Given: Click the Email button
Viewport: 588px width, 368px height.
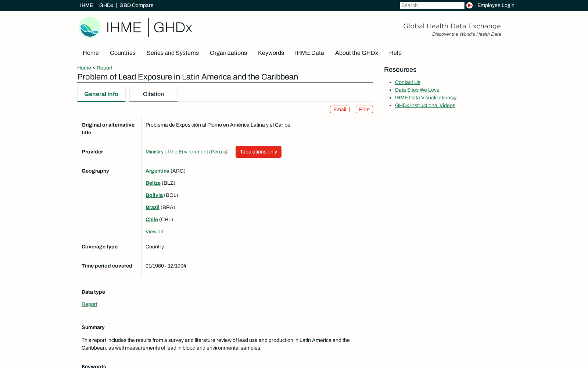Looking at the screenshot, I should [340, 110].
